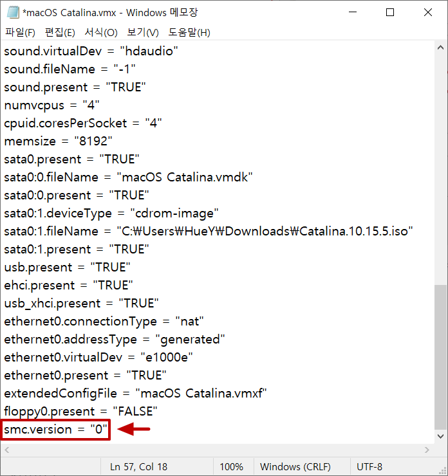Image resolution: width=448 pixels, height=476 pixels.
Task: Click the sound.fileName = "-1" line
Action: (70, 69)
